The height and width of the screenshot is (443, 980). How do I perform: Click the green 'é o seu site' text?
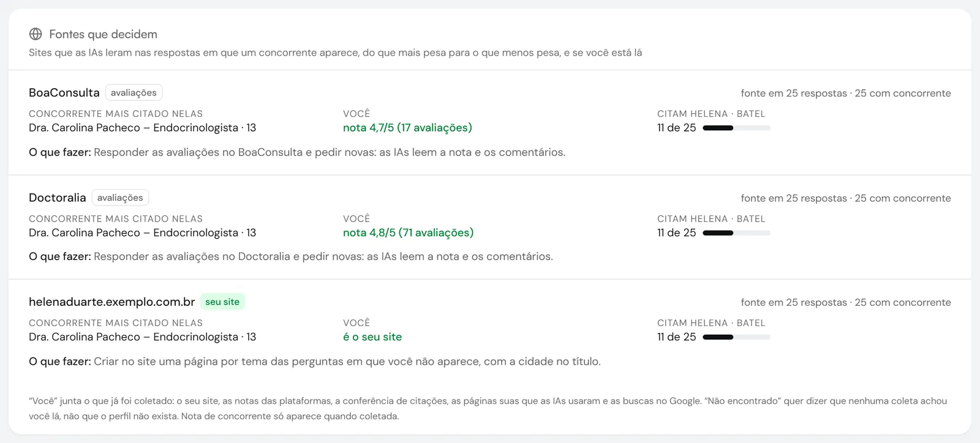pyautogui.click(x=372, y=337)
